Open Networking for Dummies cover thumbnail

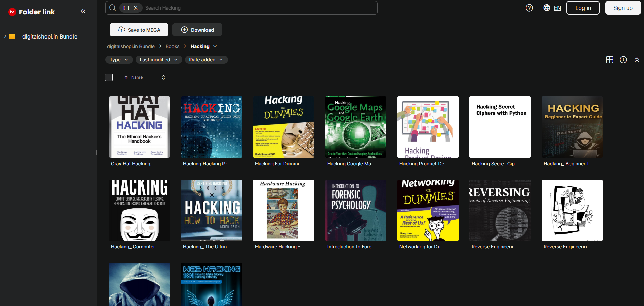[x=428, y=210]
